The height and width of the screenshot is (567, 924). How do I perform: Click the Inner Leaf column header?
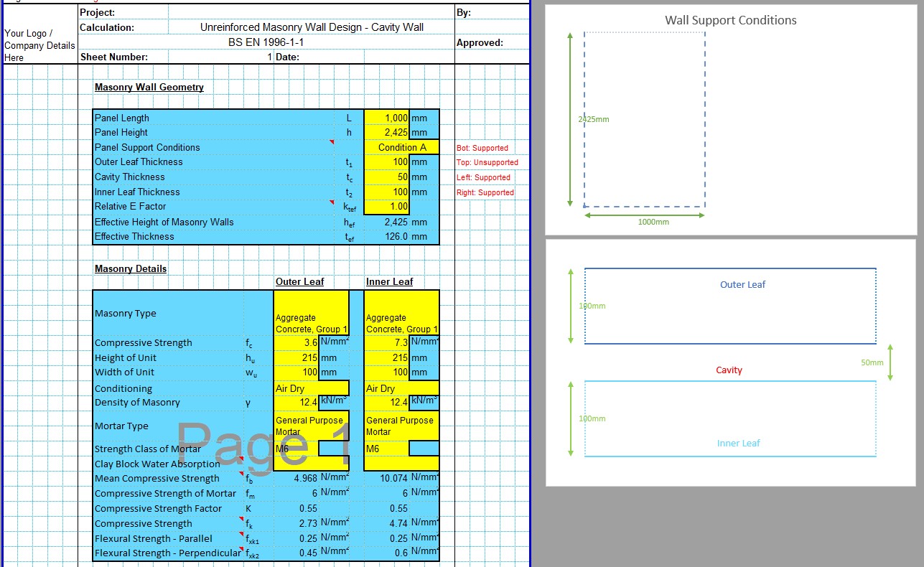tap(390, 281)
